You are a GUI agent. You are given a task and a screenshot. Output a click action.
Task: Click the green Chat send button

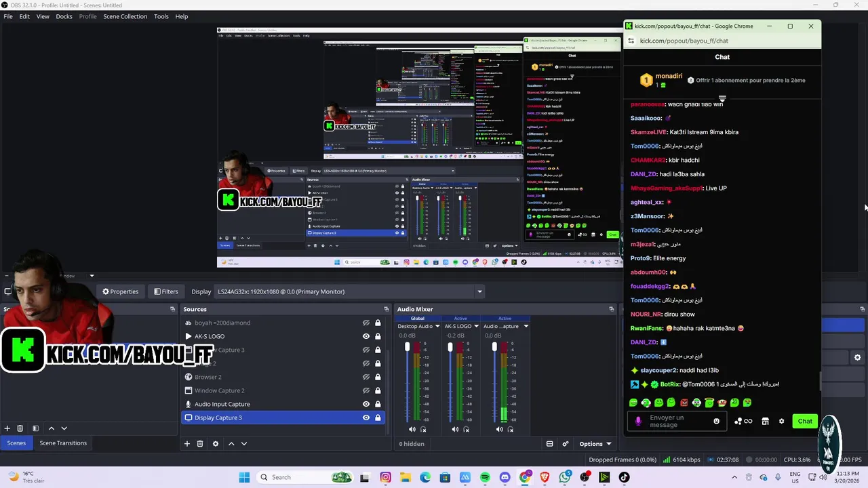click(x=805, y=421)
